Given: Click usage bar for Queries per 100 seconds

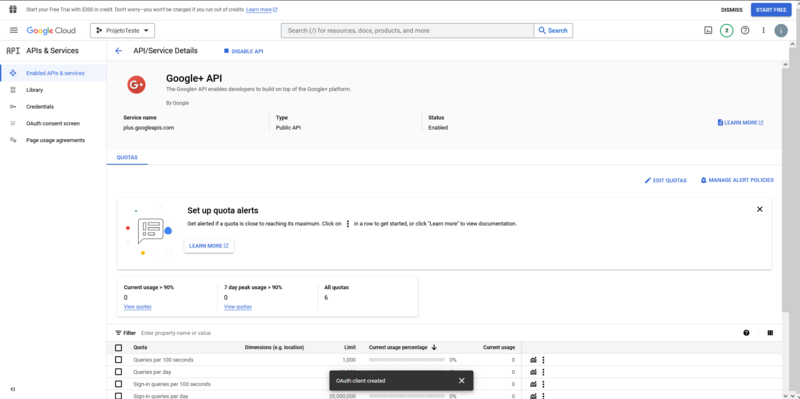Looking at the screenshot, I should [407, 360].
